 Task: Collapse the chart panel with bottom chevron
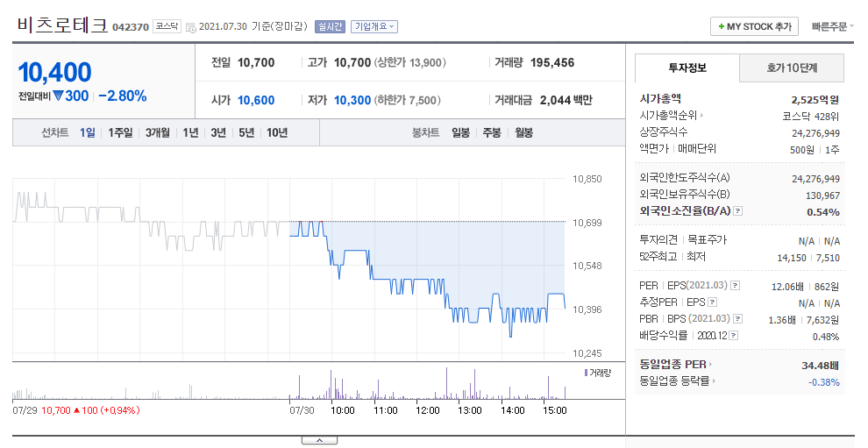pyautogui.click(x=319, y=441)
